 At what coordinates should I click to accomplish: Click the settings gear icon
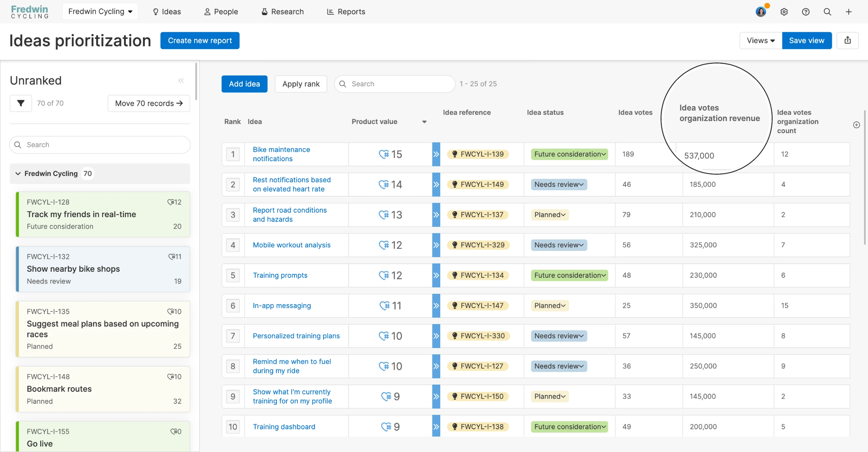point(784,12)
